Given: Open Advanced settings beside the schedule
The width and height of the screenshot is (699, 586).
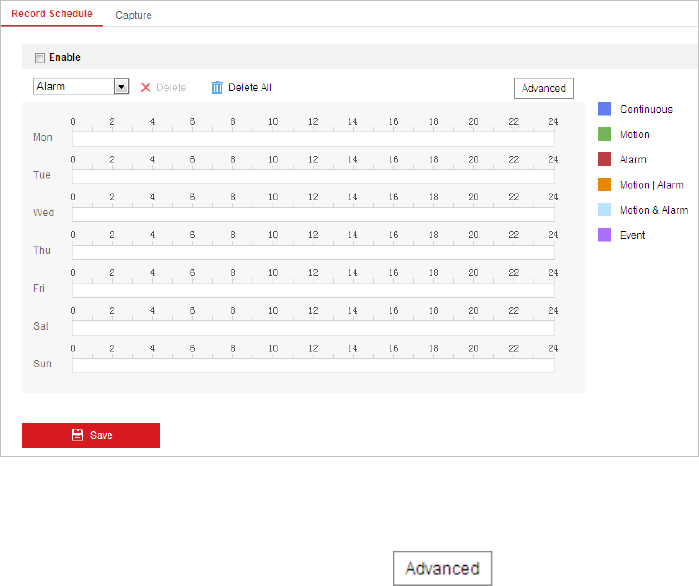Looking at the screenshot, I should (x=544, y=88).
